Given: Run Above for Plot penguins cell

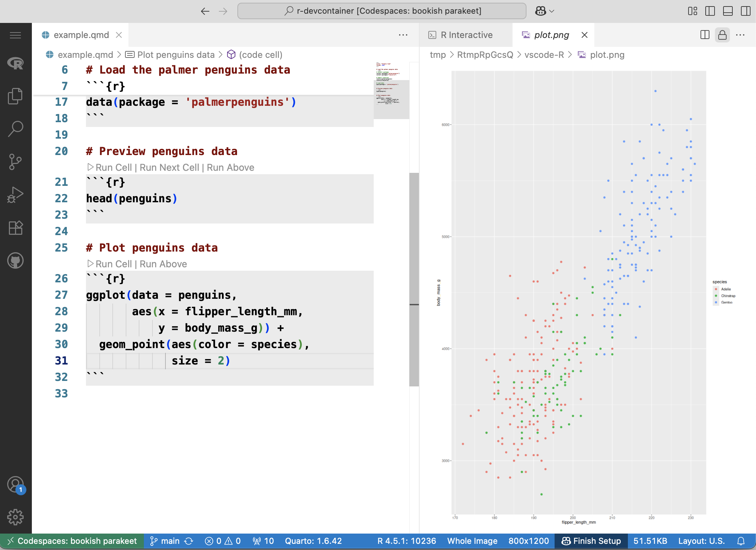Looking at the screenshot, I should tap(163, 264).
